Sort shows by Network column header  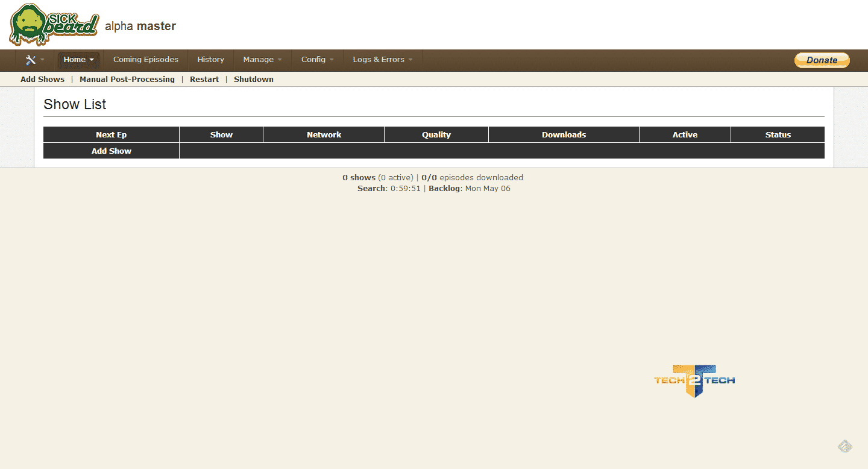click(324, 135)
